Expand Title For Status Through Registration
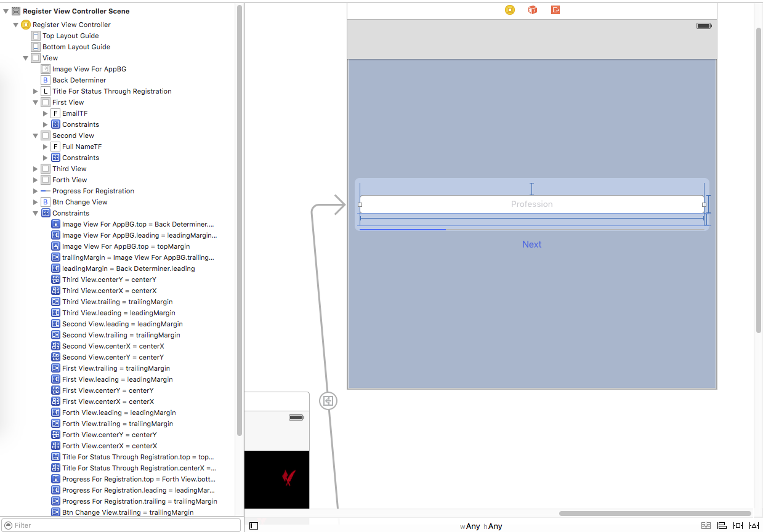The width and height of the screenshot is (763, 532). click(35, 91)
